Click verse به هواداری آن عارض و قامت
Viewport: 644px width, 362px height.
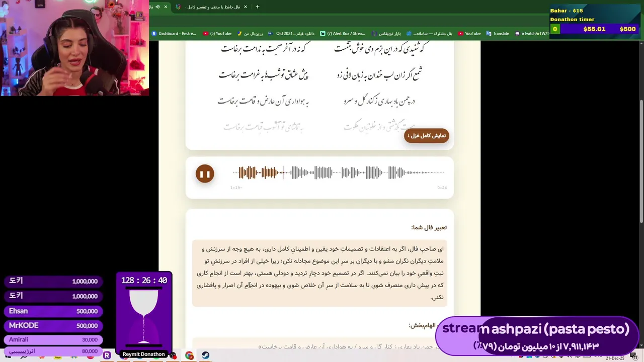263,101
